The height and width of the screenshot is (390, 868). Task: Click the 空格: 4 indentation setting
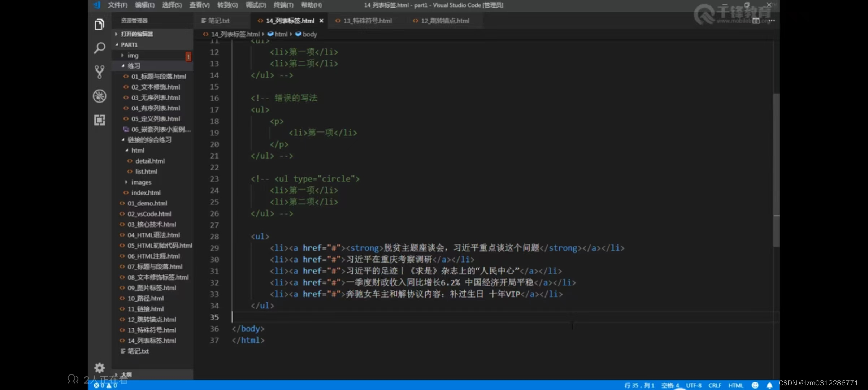click(670, 385)
